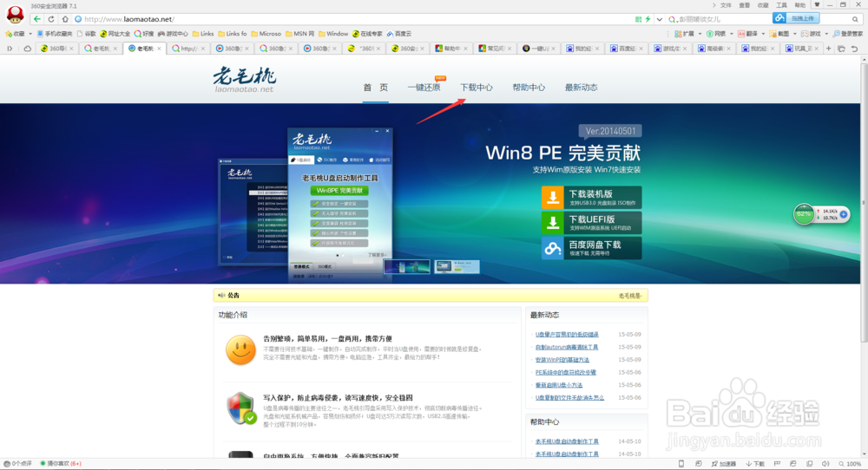Screen dimensions: 868x470
Task: Click the 拖拽上传 cloud upload button
Action: [x=795, y=18]
